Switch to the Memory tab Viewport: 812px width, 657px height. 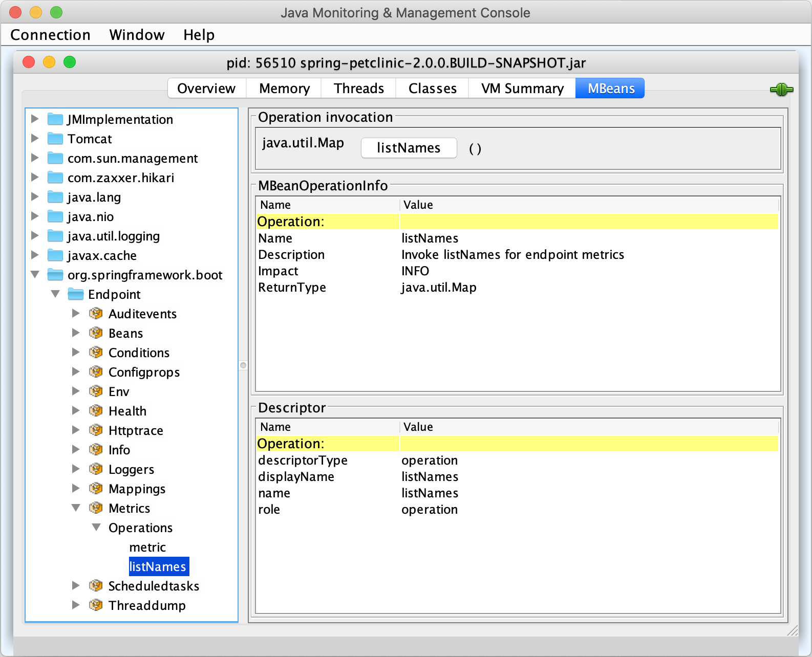pyautogui.click(x=284, y=89)
